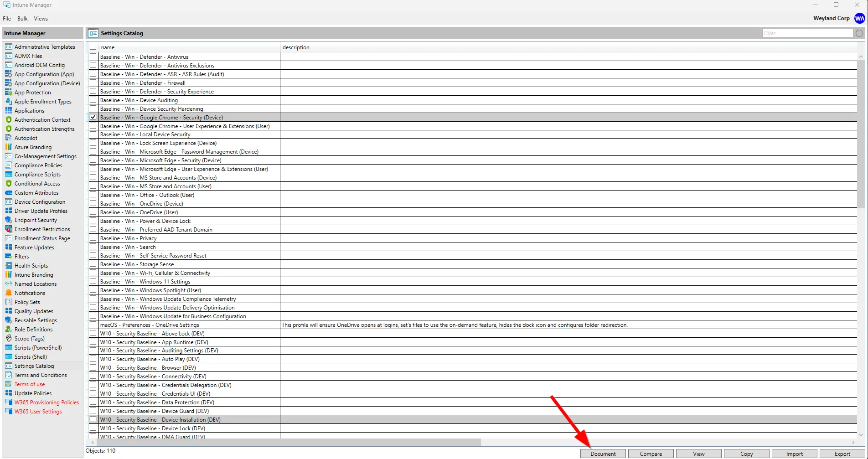
Task: Click the Import button
Action: pos(794,454)
